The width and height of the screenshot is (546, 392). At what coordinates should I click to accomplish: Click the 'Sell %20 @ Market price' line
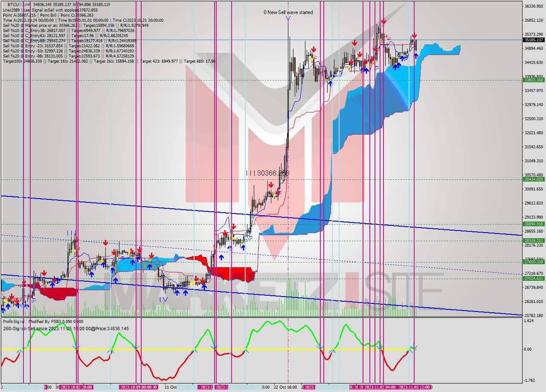[x=76, y=25]
